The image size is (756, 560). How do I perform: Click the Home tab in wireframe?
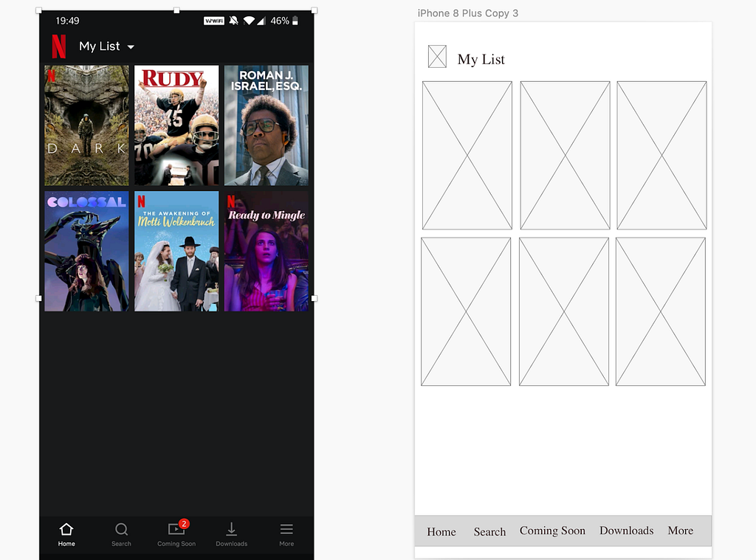(x=441, y=531)
